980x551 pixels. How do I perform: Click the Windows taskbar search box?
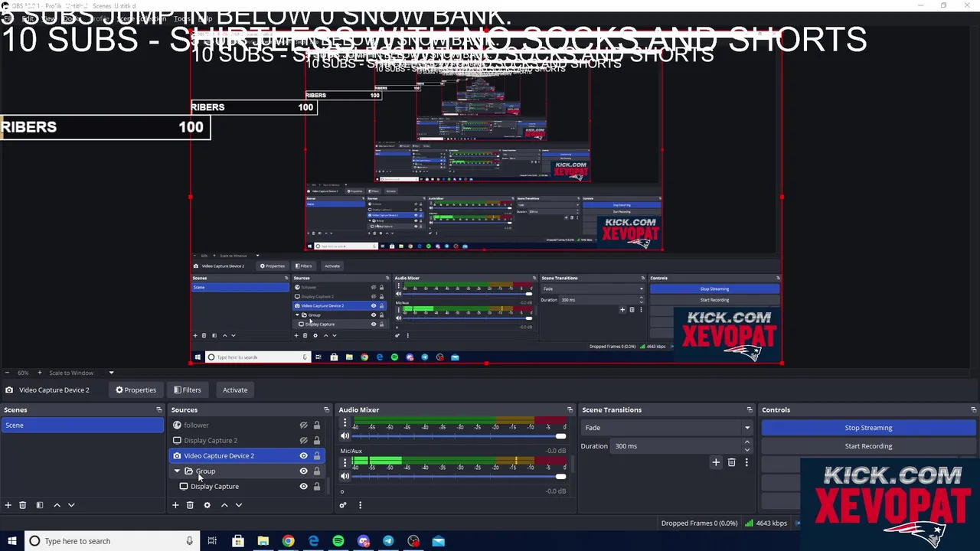[110, 541]
